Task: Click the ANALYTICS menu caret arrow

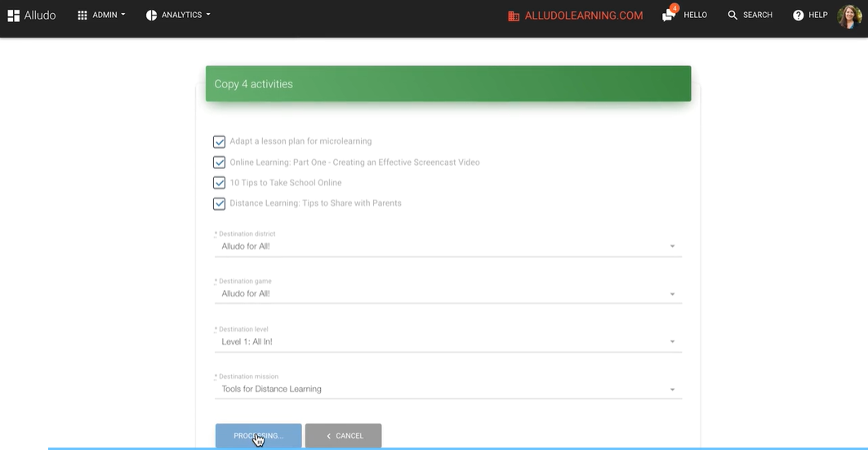Action: point(208,15)
